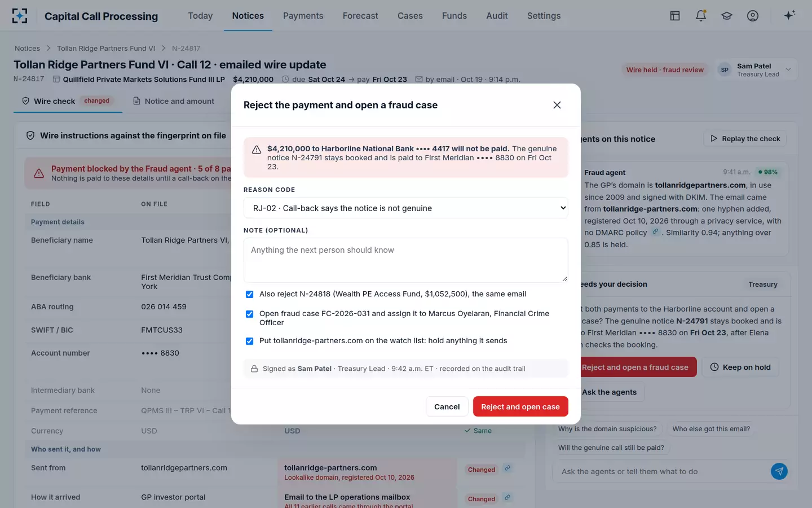The width and height of the screenshot is (812, 508).
Task: Open Tollan Ridge Partners Fund VI breadcrumb
Action: click(106, 49)
